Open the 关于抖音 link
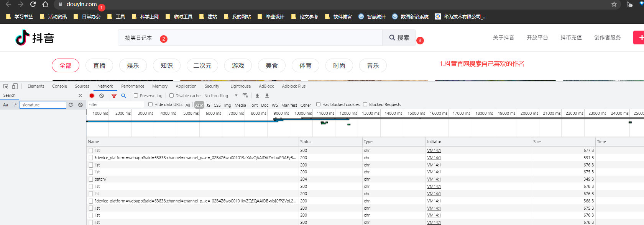 click(x=503, y=37)
